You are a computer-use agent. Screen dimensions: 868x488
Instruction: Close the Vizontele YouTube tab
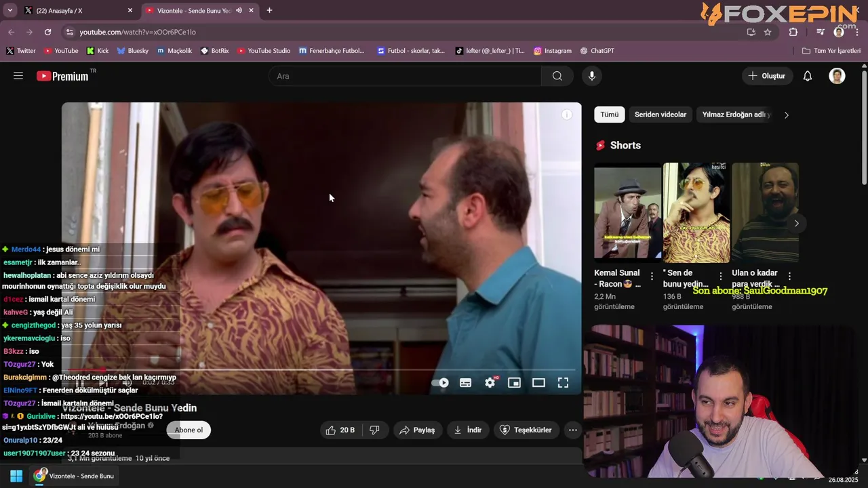click(252, 10)
